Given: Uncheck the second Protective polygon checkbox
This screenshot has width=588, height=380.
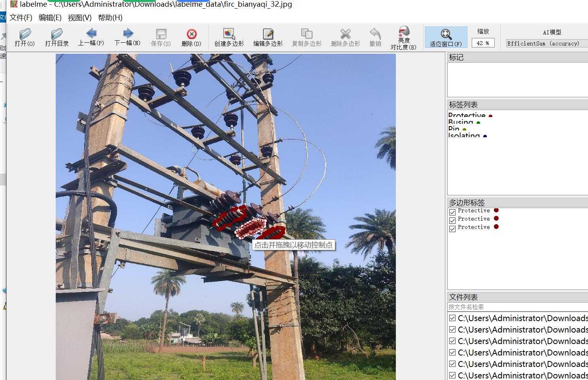Looking at the screenshot, I should pos(452,221).
